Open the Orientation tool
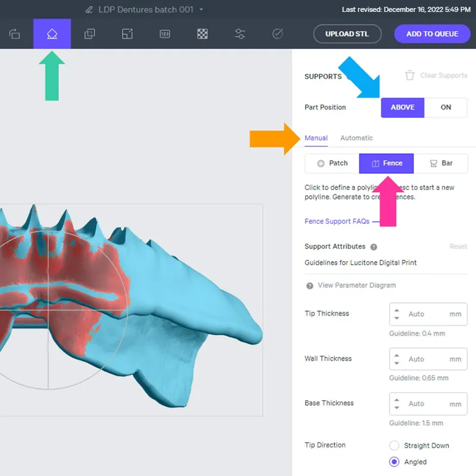This screenshot has width=476, height=476. (x=14, y=34)
